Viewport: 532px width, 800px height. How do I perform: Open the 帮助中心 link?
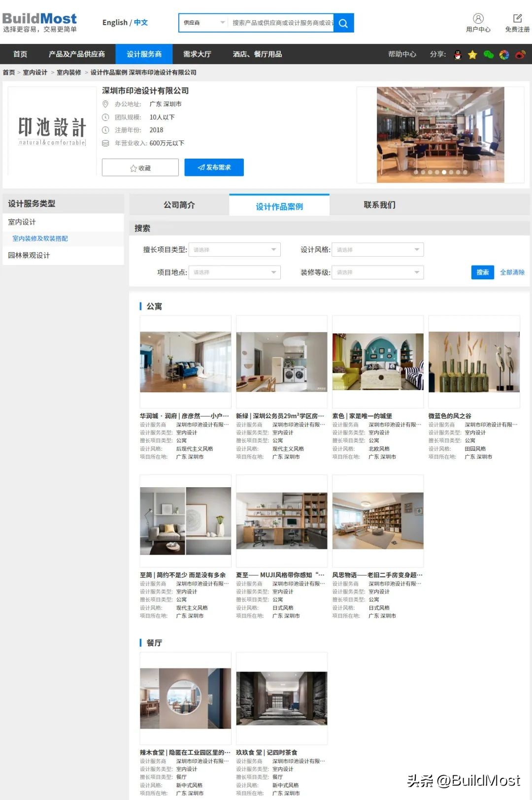[402, 54]
